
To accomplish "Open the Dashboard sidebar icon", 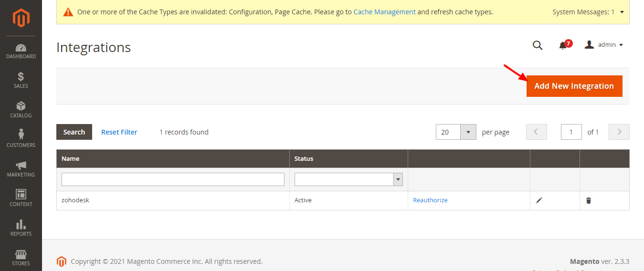I will click(21, 52).
